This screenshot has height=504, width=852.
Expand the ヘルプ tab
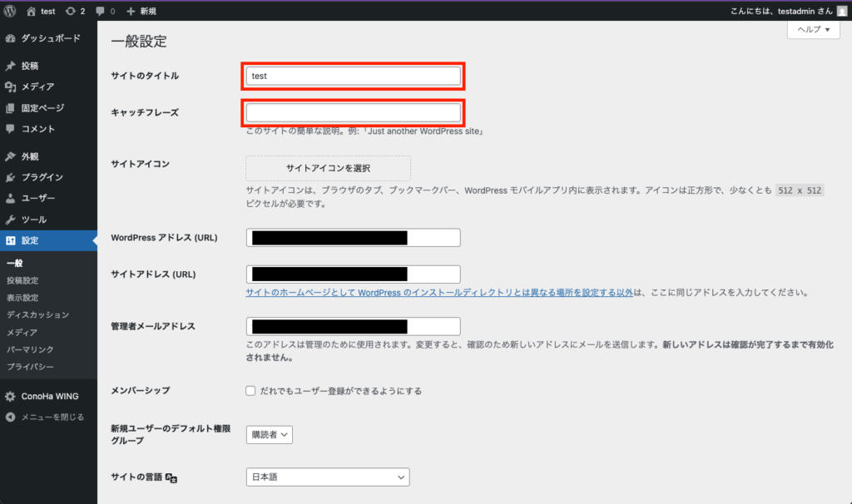tap(814, 29)
